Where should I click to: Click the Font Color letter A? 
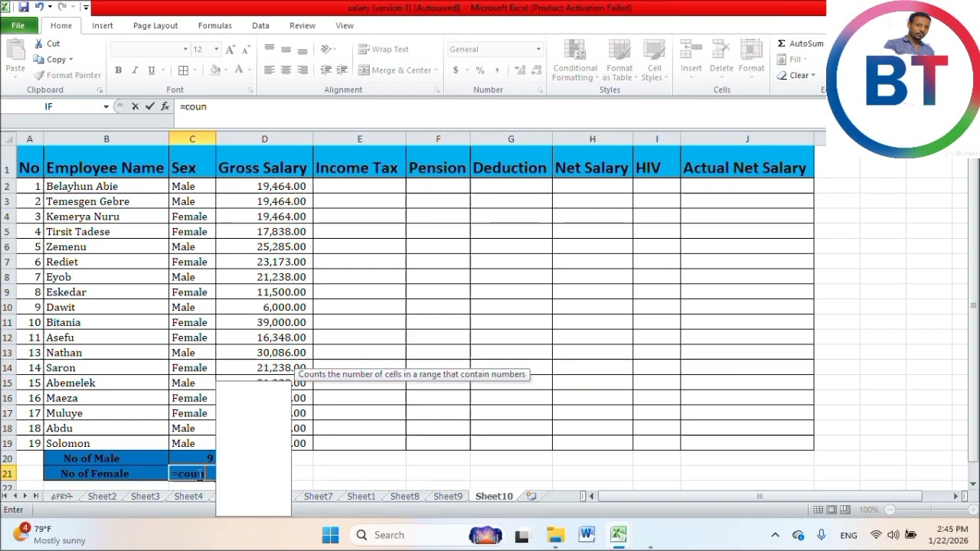[239, 70]
